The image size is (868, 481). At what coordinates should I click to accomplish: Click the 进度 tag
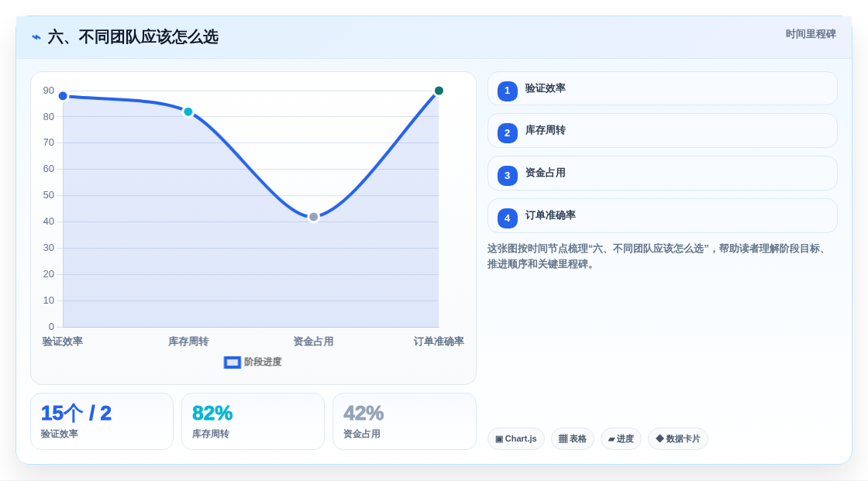(x=621, y=439)
